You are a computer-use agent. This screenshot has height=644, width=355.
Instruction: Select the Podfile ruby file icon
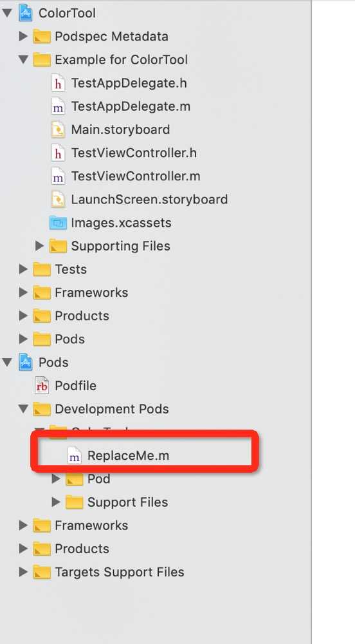click(x=42, y=386)
